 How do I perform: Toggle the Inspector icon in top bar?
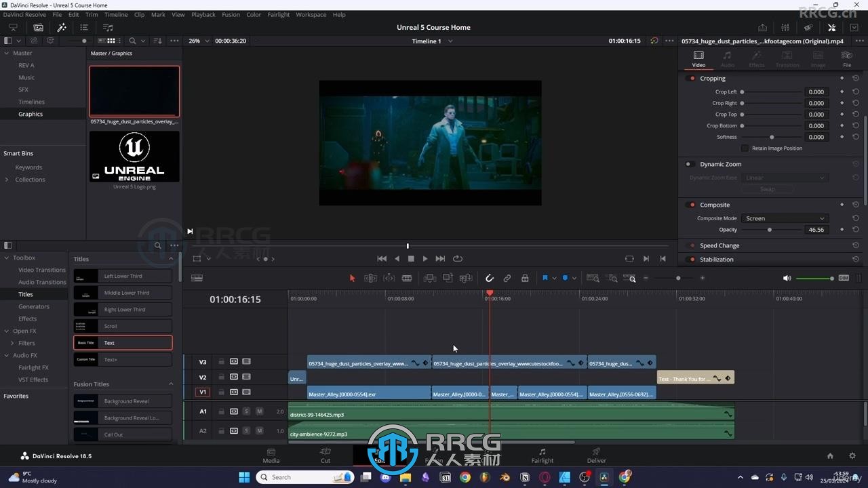pyautogui.click(x=831, y=27)
